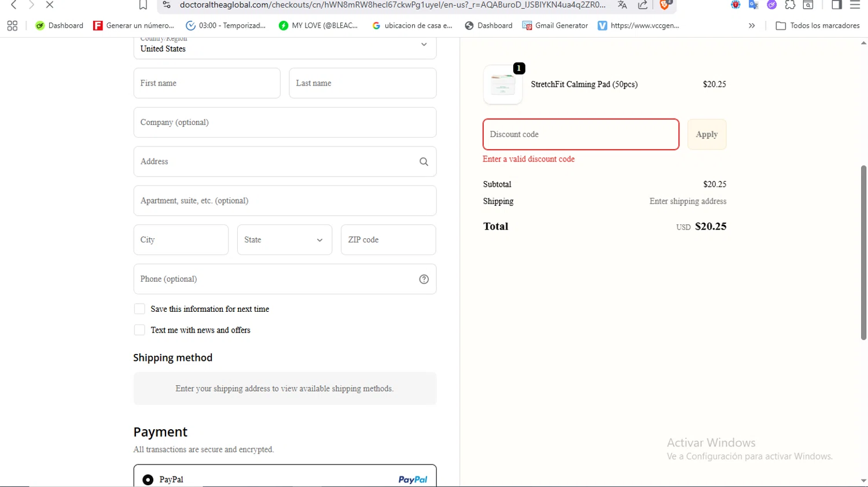
Task: Click the ZIP code field
Action: click(x=388, y=240)
